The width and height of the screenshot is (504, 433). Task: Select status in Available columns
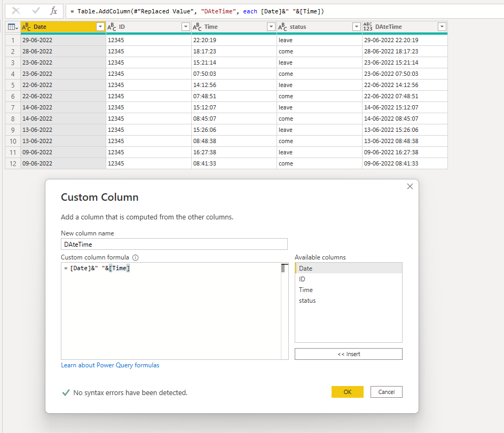(x=349, y=301)
